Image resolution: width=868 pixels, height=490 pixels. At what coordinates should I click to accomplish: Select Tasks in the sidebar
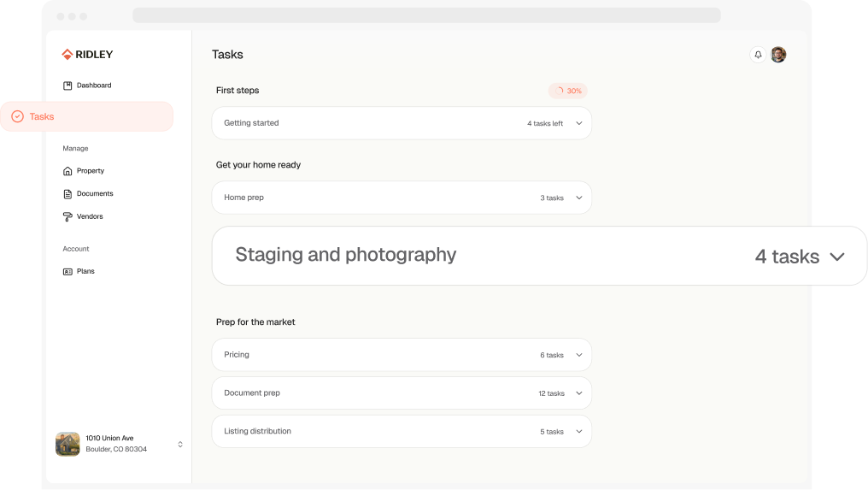pos(42,116)
